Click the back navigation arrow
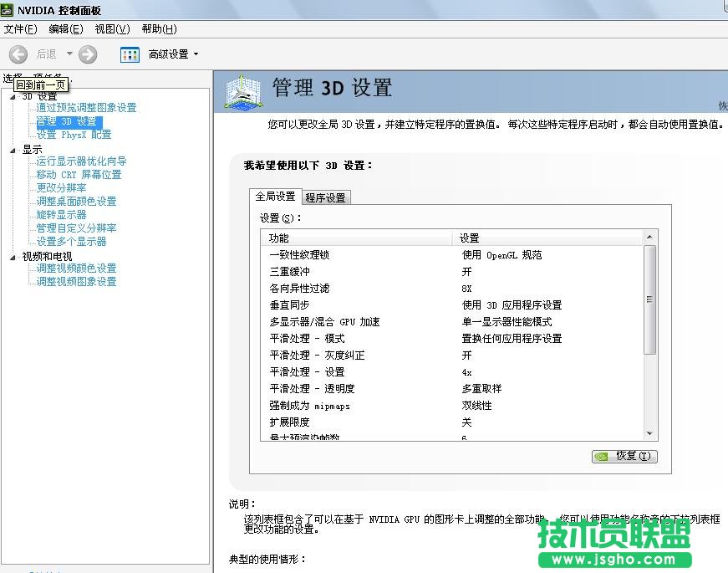The height and width of the screenshot is (573, 728). (18, 54)
